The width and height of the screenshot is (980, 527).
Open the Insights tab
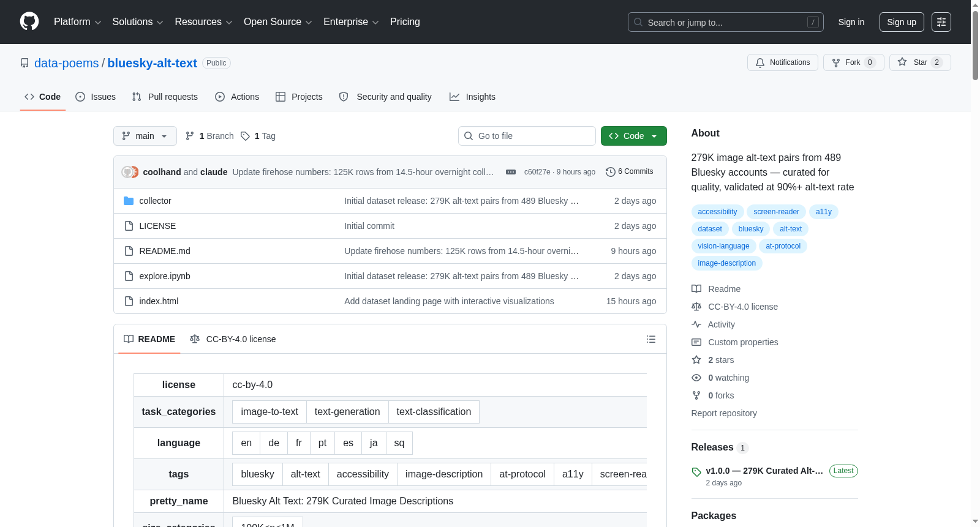[472, 97]
